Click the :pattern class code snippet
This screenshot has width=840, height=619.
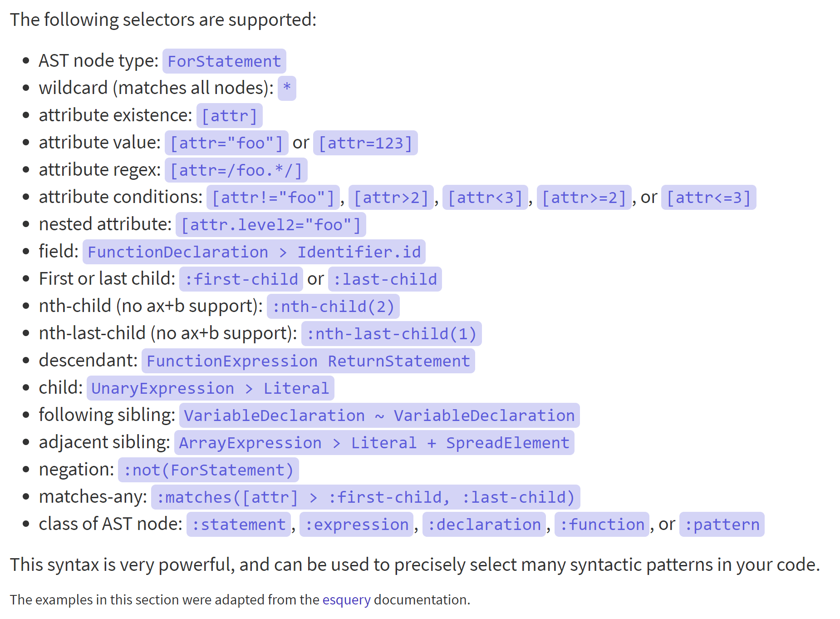coord(722,525)
